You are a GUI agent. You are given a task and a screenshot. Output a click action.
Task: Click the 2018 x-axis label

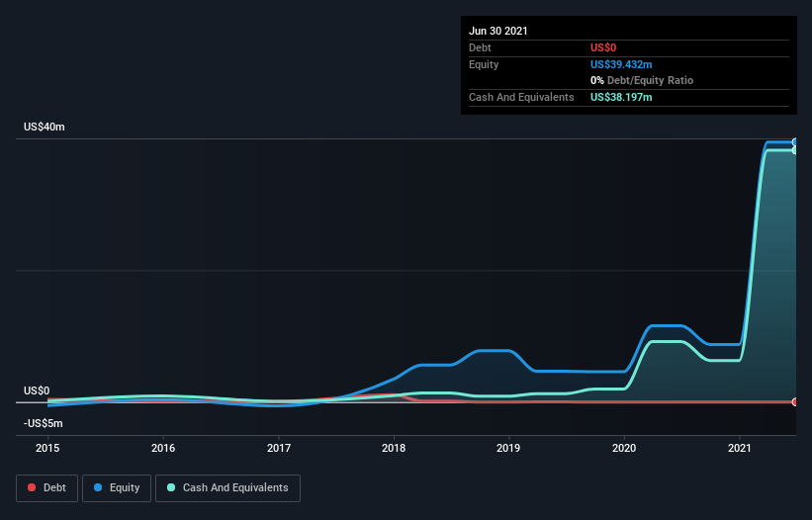point(394,448)
